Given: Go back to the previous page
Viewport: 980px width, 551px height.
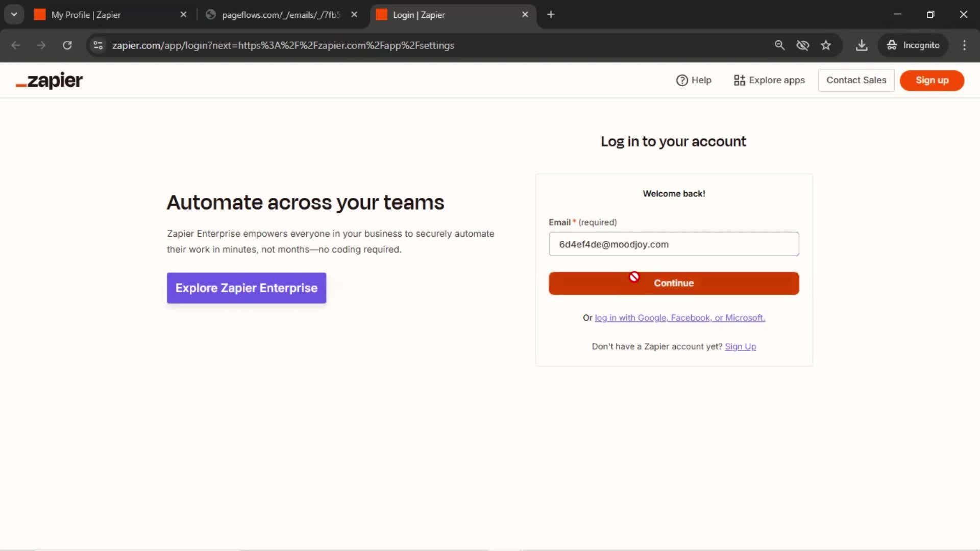Looking at the screenshot, I should pos(16,45).
